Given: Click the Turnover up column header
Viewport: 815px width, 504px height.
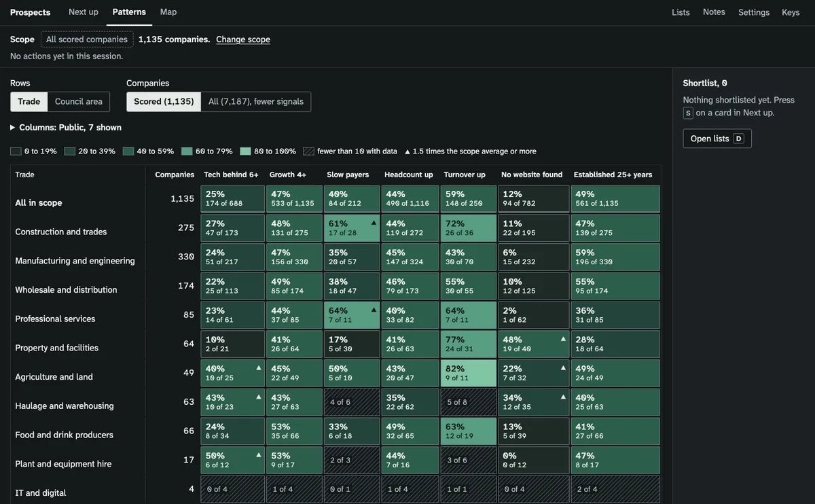Looking at the screenshot, I should pyautogui.click(x=465, y=175).
